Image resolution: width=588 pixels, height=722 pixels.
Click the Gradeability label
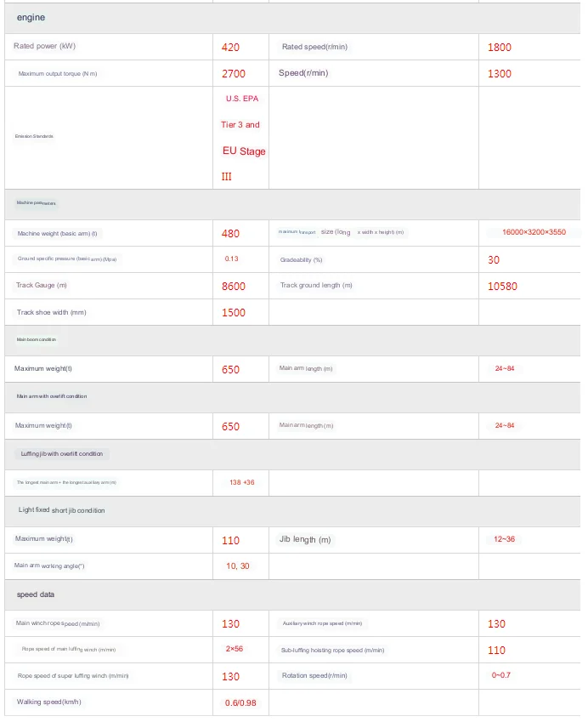(301, 259)
